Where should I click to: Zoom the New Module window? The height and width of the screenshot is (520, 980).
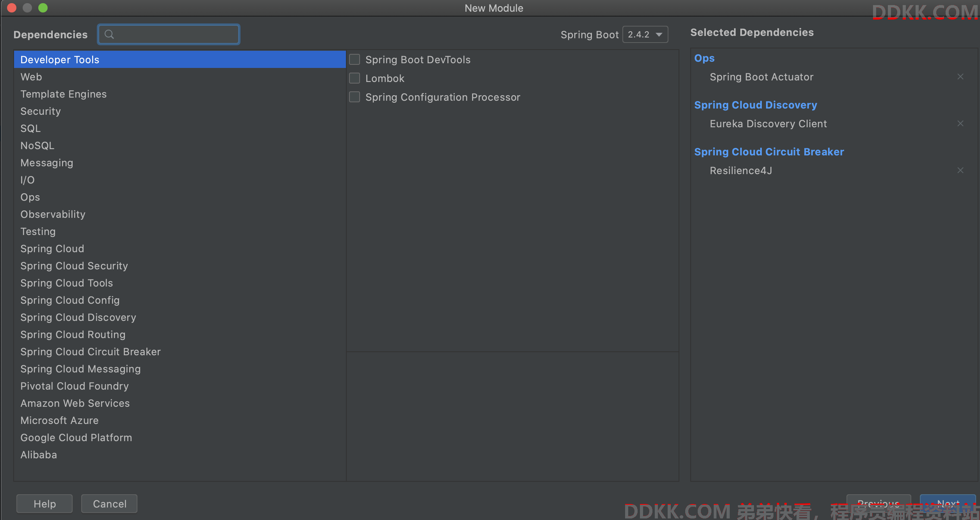point(43,8)
